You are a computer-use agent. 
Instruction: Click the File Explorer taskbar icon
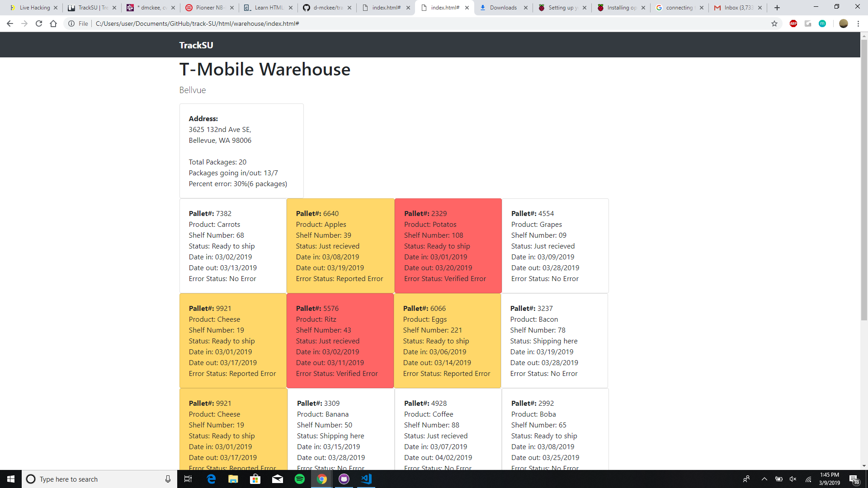click(233, 479)
